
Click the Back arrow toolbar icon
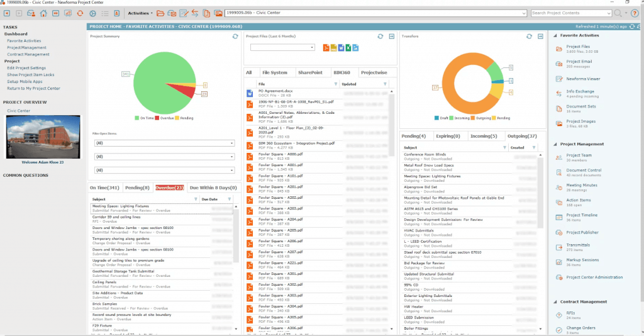[7, 13]
